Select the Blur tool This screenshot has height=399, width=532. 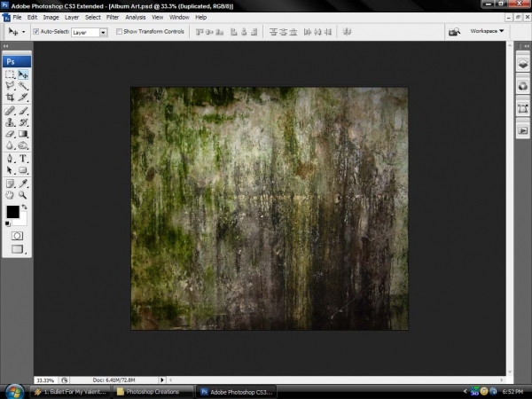[x=10, y=145]
